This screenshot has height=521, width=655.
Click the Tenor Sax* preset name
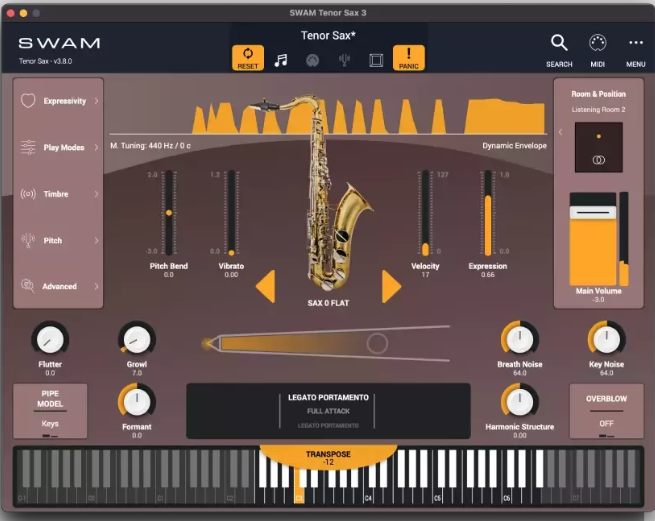tap(328, 36)
